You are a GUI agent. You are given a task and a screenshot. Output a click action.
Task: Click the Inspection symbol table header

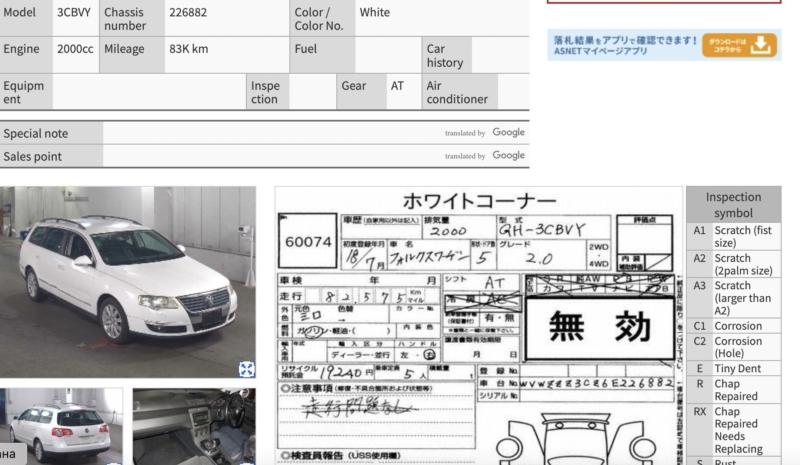coord(733,205)
